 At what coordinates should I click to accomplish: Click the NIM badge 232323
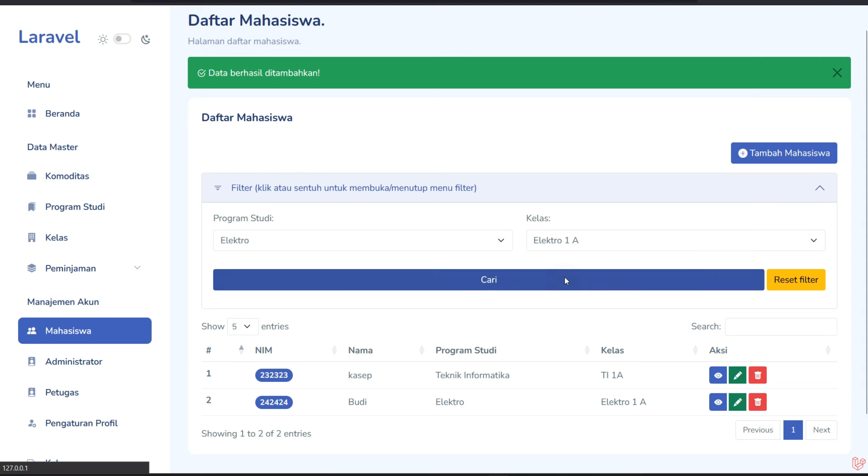coord(274,375)
